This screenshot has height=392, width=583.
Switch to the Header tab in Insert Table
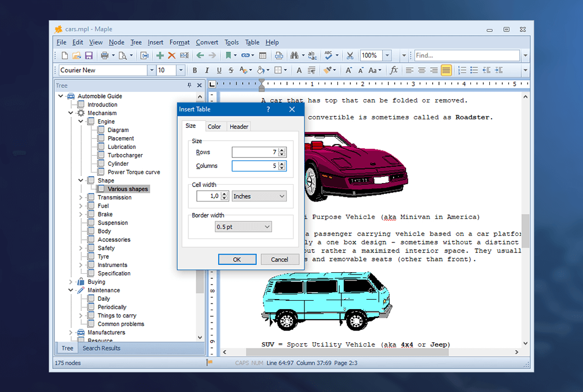[x=239, y=127]
